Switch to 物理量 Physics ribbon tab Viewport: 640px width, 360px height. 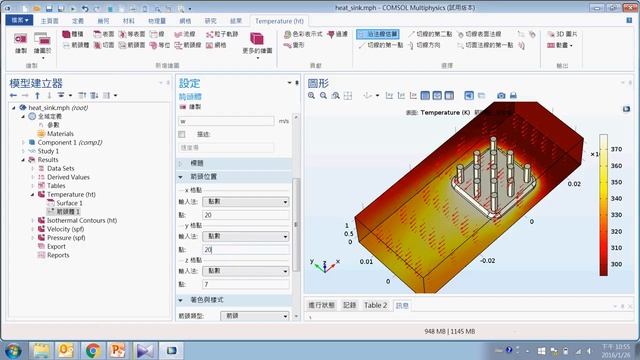(157, 21)
